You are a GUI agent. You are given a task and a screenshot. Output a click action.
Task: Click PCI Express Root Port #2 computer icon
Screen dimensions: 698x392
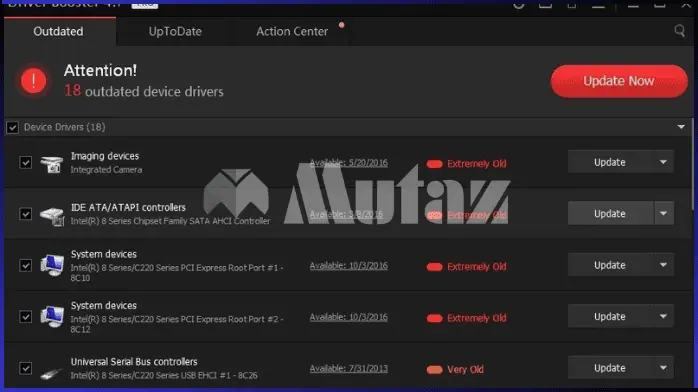tap(52, 316)
